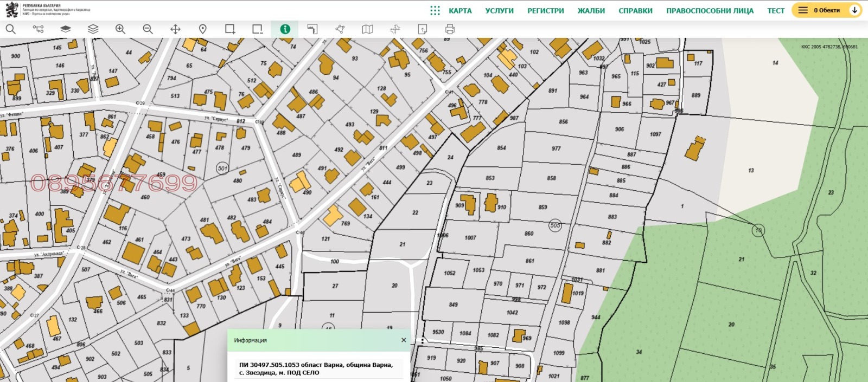
Task: Go to the РЕГИСТРИ menu item
Action: [x=545, y=10]
